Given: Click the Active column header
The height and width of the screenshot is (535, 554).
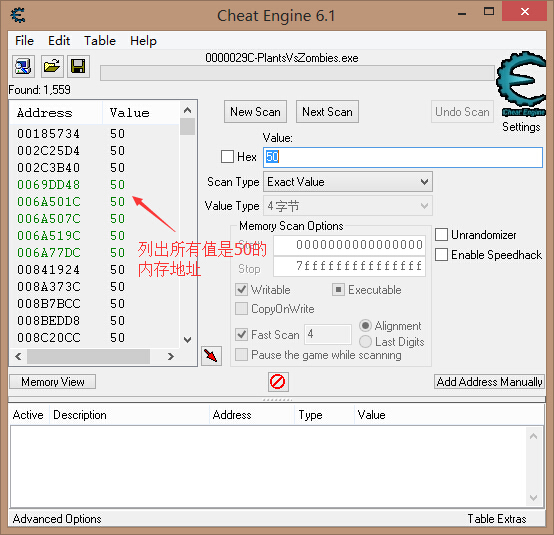Looking at the screenshot, I should coord(28,415).
